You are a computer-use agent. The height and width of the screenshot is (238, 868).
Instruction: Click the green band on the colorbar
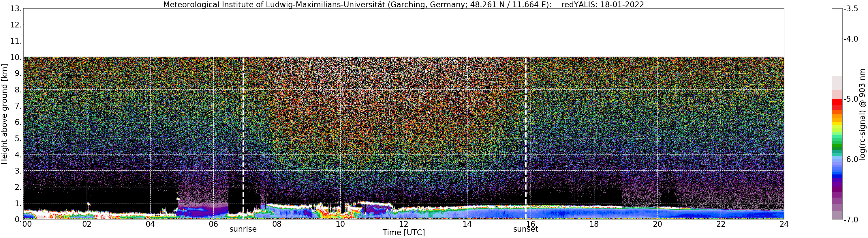point(837,145)
